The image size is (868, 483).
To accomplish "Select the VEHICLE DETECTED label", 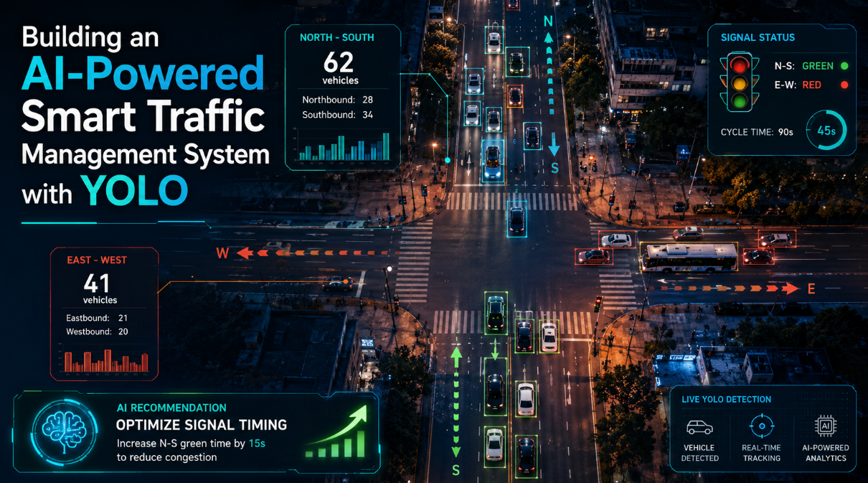I will [699, 453].
